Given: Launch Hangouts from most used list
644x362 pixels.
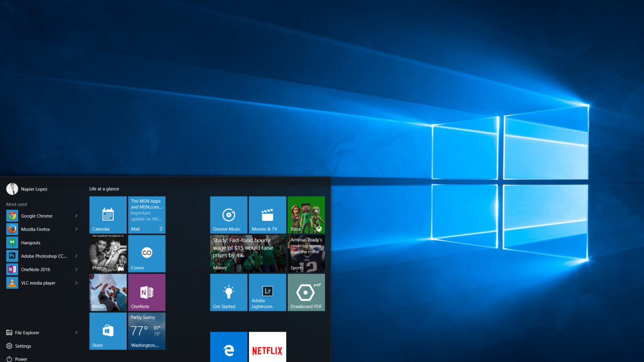Looking at the screenshot, I should pyautogui.click(x=31, y=243).
